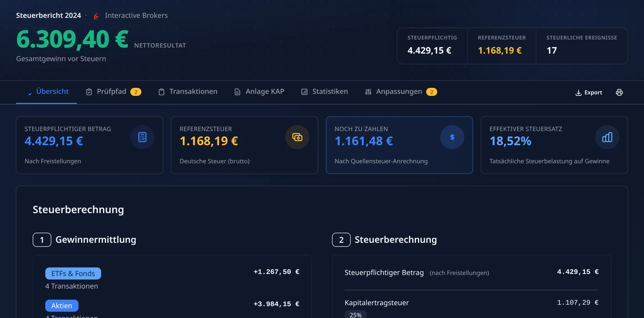Viewport: 644px width, 318px height.
Task: Click the 18,52% effective rate value
Action: click(510, 141)
